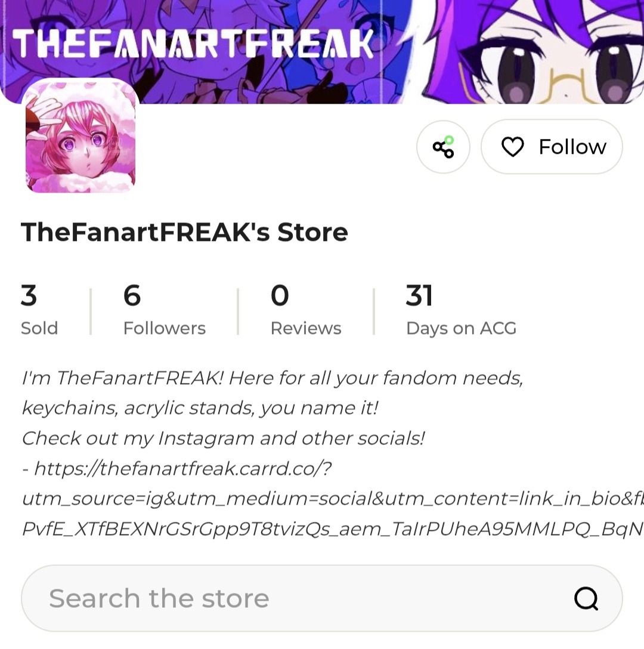Open the pink-haired store avatar image
Image resolution: width=644 pixels, height=649 pixels.
click(x=80, y=137)
